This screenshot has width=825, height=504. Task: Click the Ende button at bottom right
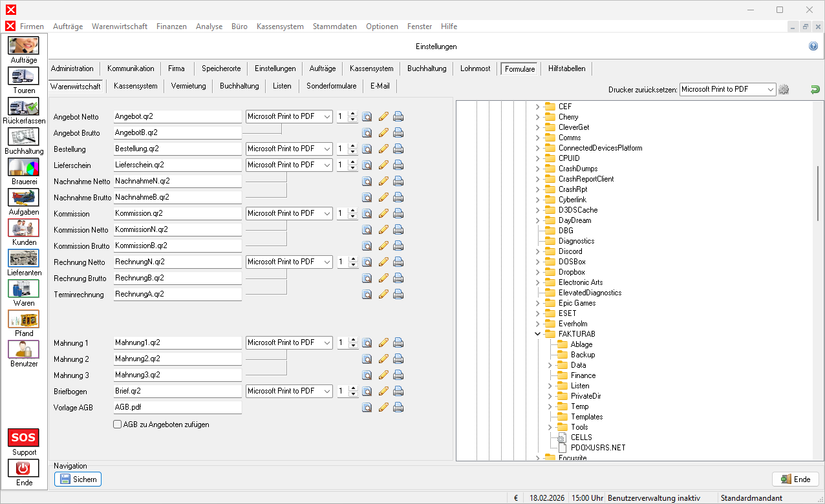point(795,479)
